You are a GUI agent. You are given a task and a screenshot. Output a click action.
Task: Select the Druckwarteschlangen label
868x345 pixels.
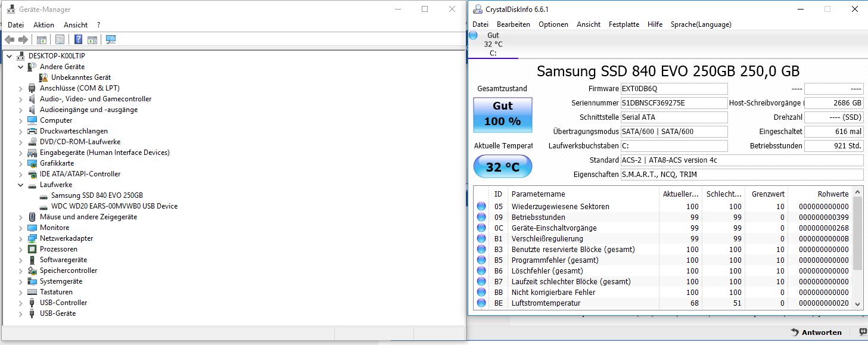pos(74,131)
